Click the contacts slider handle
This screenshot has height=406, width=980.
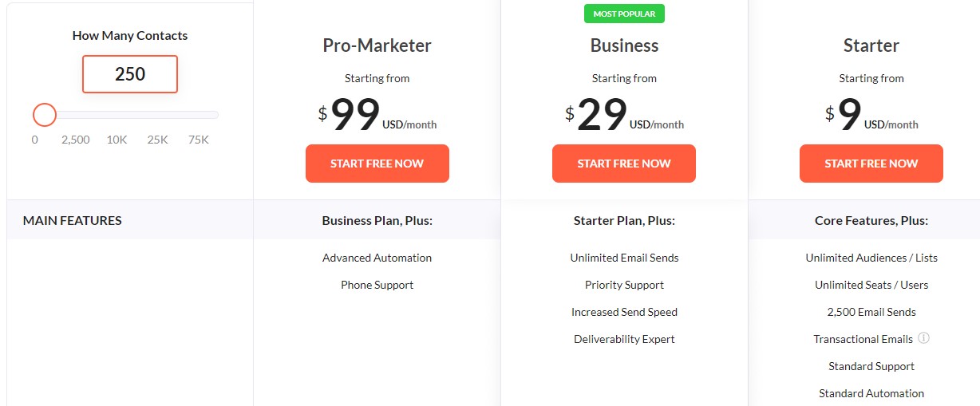pos(45,115)
